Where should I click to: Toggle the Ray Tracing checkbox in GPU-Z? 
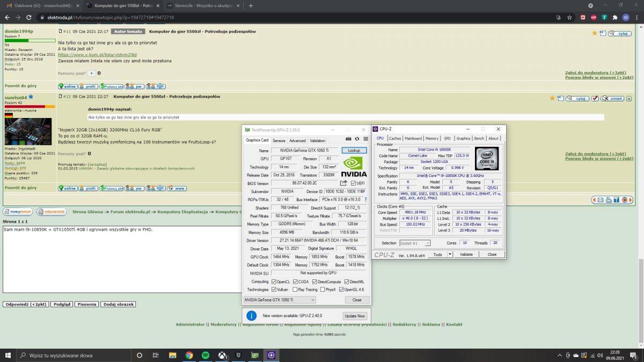(x=296, y=290)
